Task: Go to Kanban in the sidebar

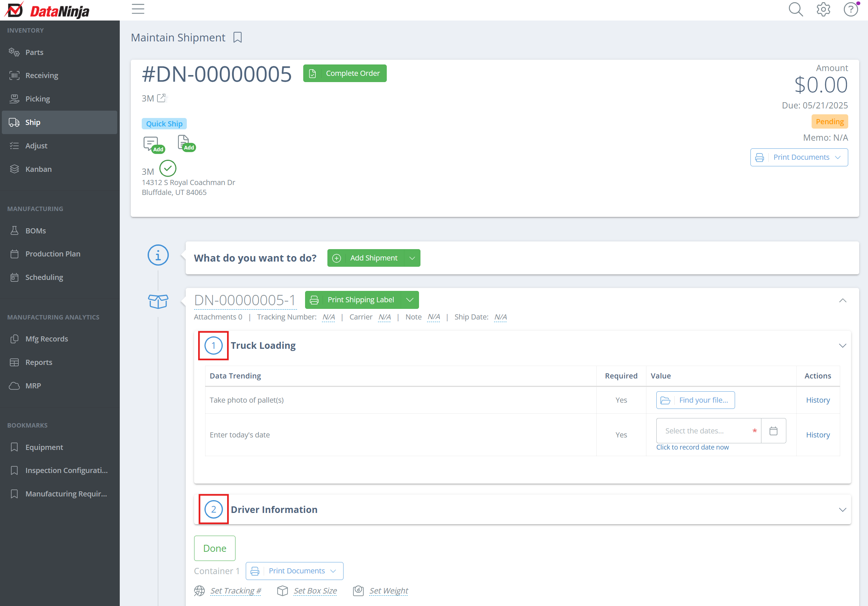Action: coord(38,169)
